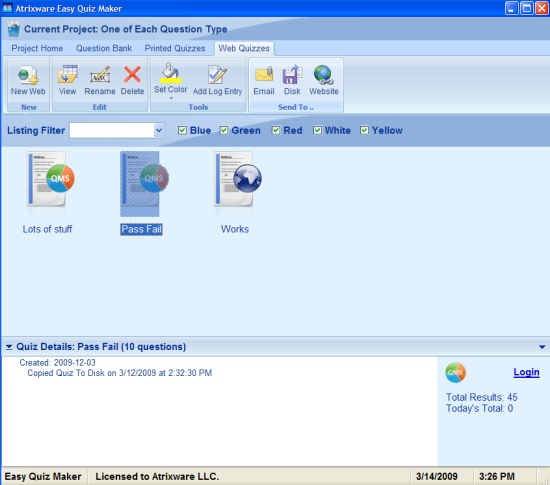Open the Listing Filter dropdown
Screen dimensions: 550x485
(x=159, y=130)
